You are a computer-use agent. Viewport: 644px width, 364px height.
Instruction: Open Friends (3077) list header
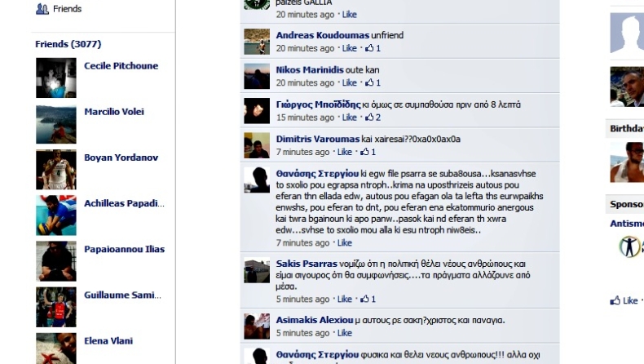point(68,44)
